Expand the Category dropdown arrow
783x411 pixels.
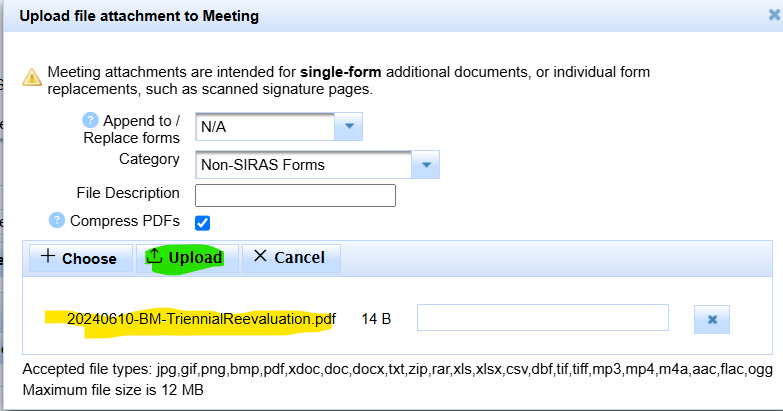[x=425, y=164]
